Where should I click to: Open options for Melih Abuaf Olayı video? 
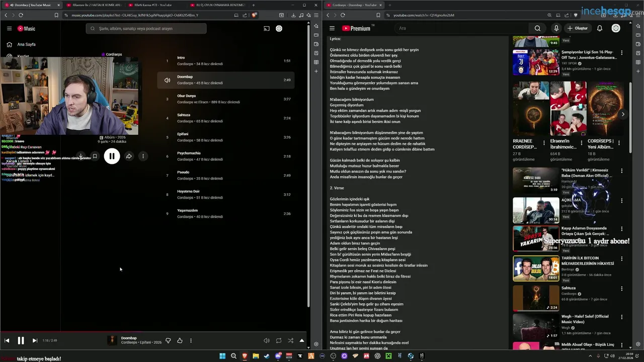[622, 345]
